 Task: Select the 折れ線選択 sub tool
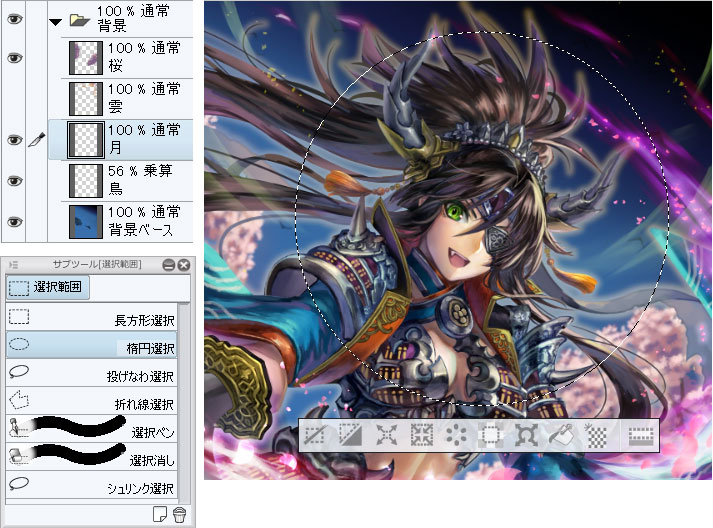tap(91, 401)
